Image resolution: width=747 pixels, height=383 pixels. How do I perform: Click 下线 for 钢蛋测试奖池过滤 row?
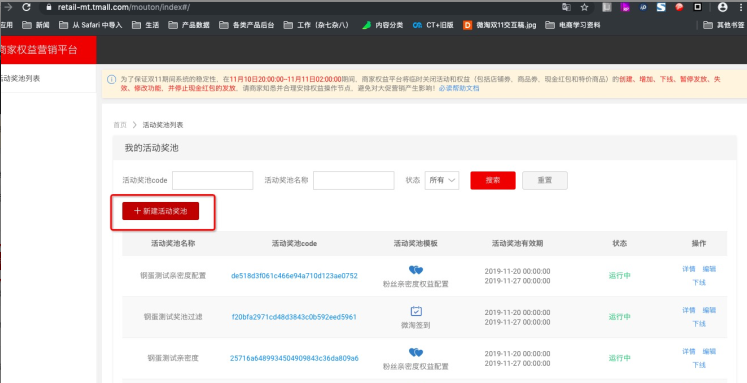coord(699,324)
